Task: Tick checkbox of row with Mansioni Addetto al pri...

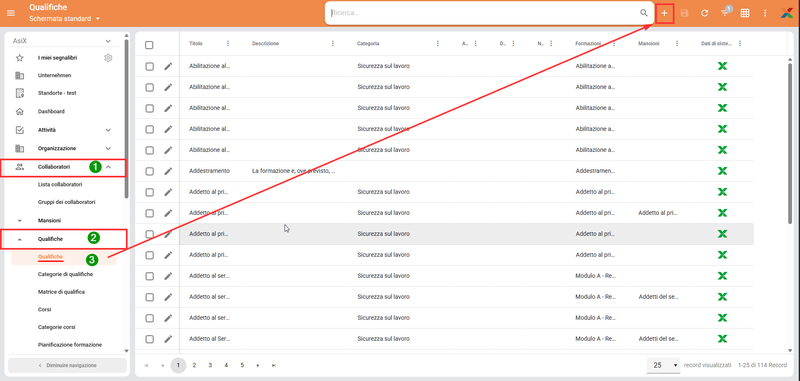Action: click(x=149, y=213)
